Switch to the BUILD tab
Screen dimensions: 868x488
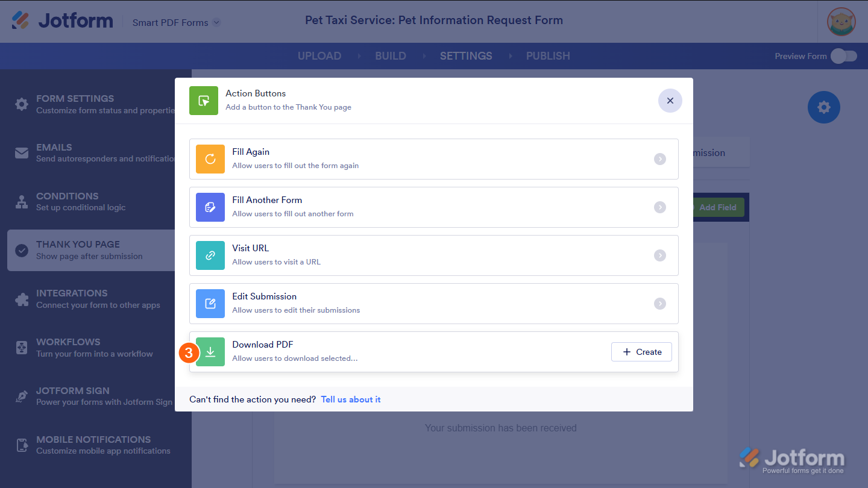391,56
